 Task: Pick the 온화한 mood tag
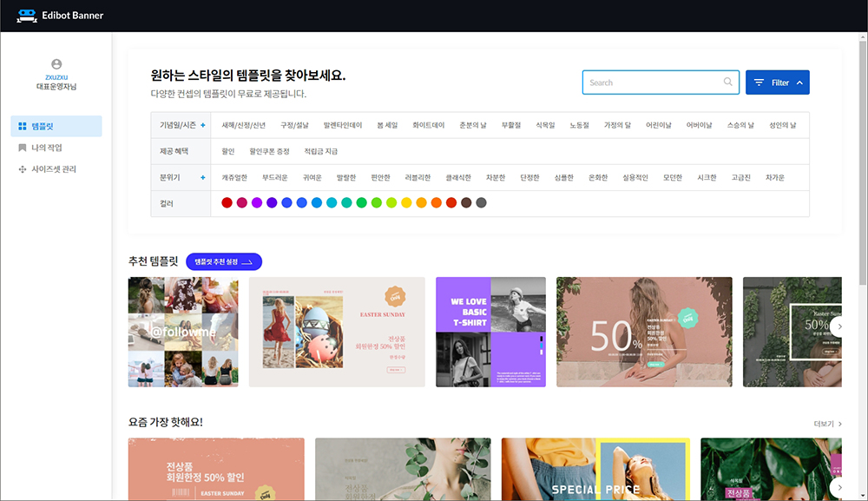pos(598,178)
